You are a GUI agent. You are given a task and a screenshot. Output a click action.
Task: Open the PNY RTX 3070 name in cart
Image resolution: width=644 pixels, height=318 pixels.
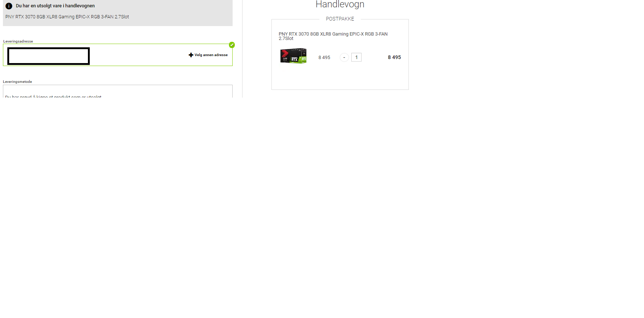333,36
